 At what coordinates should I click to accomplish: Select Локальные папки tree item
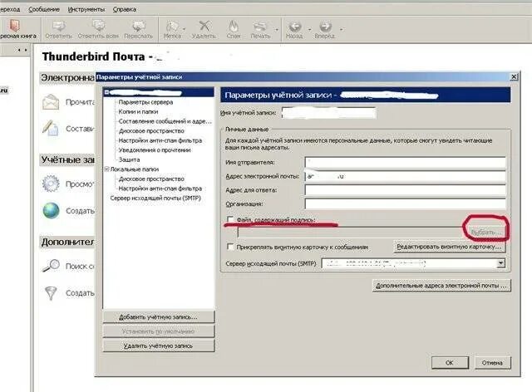point(135,169)
